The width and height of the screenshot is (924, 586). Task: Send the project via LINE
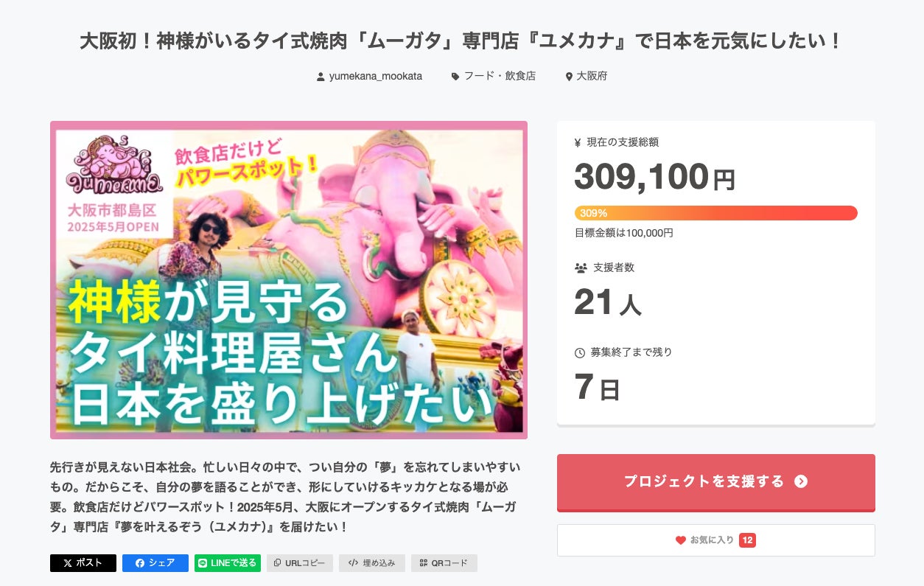(228, 563)
